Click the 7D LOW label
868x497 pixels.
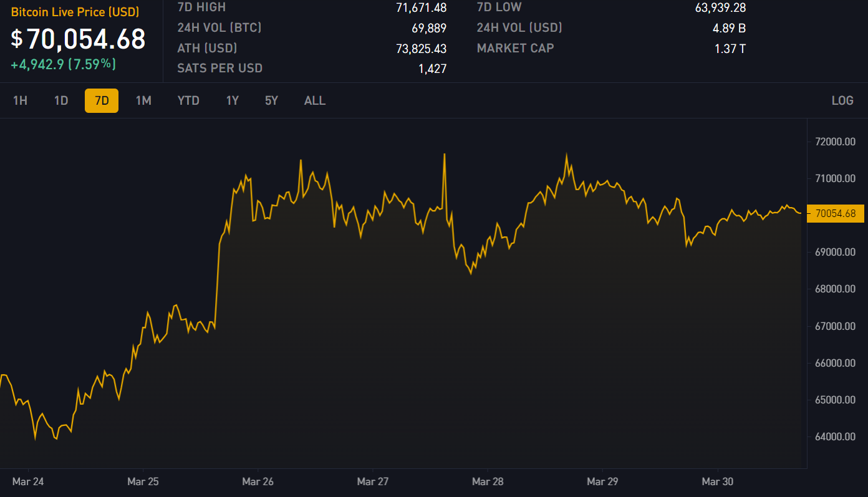pyautogui.click(x=499, y=7)
